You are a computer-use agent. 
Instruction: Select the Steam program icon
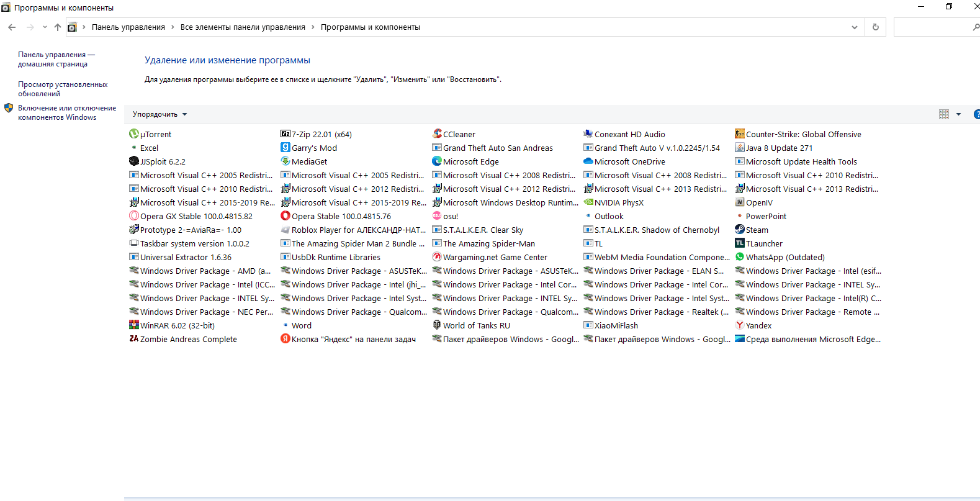point(739,229)
